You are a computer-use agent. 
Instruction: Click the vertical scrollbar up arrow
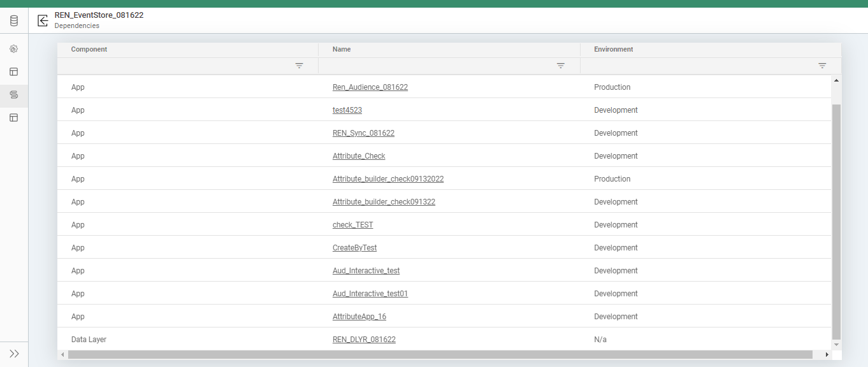[x=836, y=80]
